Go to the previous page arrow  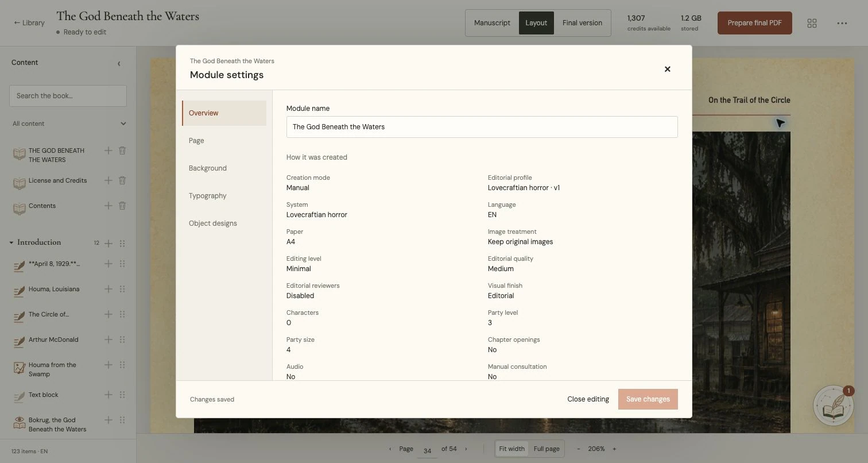[x=390, y=449]
